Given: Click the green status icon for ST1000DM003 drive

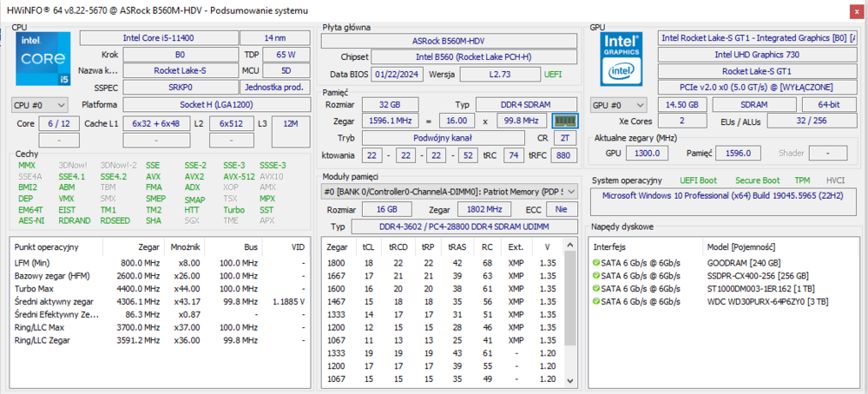Looking at the screenshot, I should point(596,289).
